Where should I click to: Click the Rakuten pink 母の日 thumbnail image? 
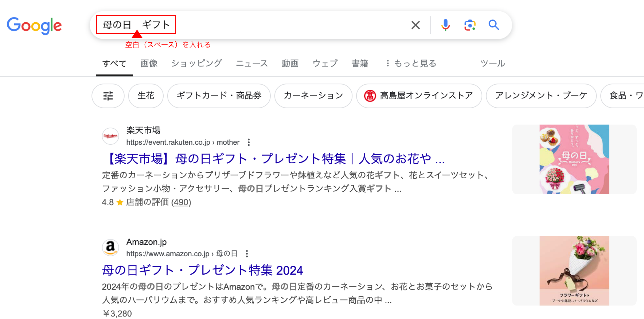pyautogui.click(x=574, y=159)
